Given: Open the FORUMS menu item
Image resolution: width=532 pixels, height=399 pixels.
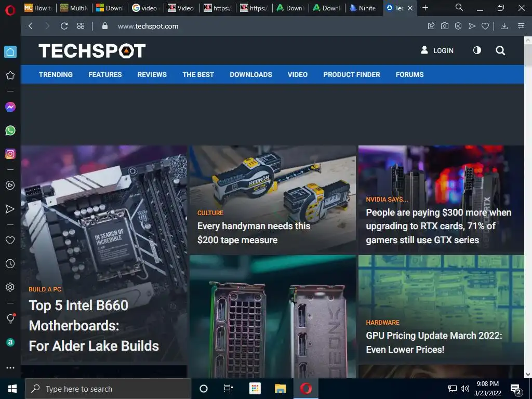Looking at the screenshot, I should (x=409, y=75).
